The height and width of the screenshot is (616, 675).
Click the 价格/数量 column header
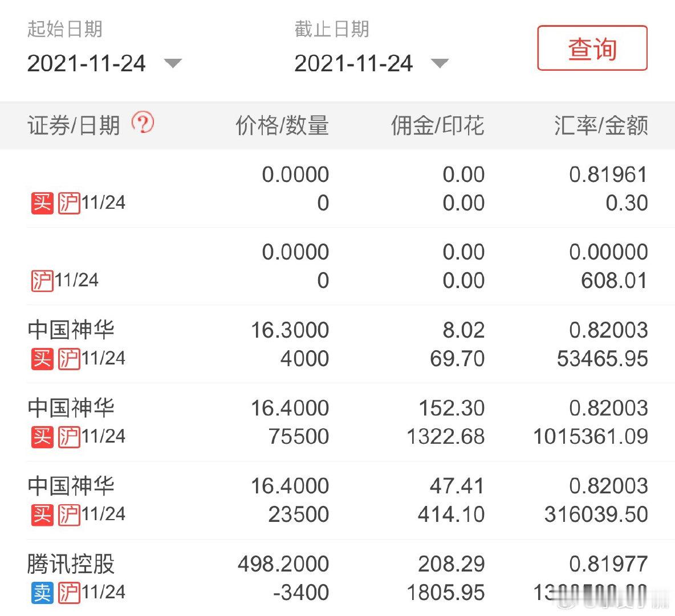tap(282, 125)
